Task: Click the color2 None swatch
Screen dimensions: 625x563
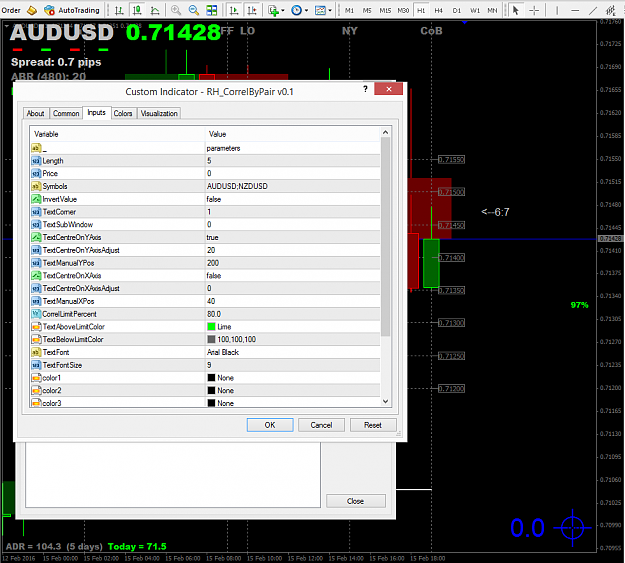Action: click(211, 390)
